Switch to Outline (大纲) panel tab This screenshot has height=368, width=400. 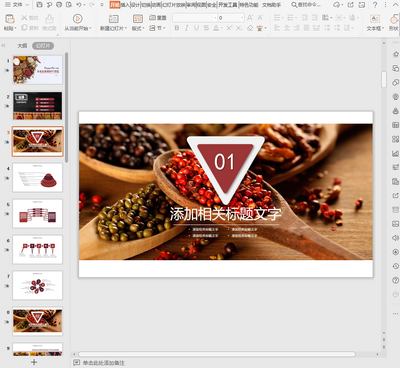(22, 46)
